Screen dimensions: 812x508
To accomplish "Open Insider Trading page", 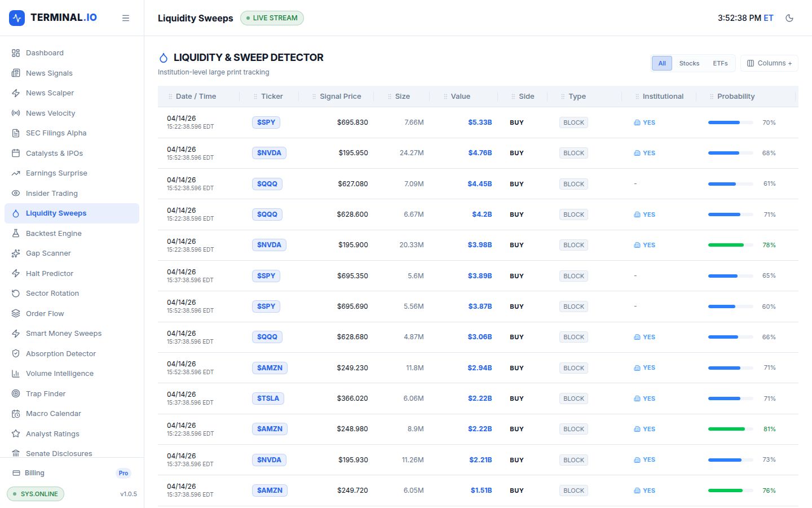I will (x=72, y=193).
